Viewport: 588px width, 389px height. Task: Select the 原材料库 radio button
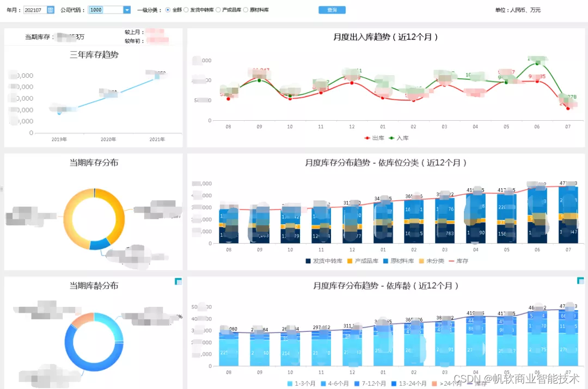246,10
